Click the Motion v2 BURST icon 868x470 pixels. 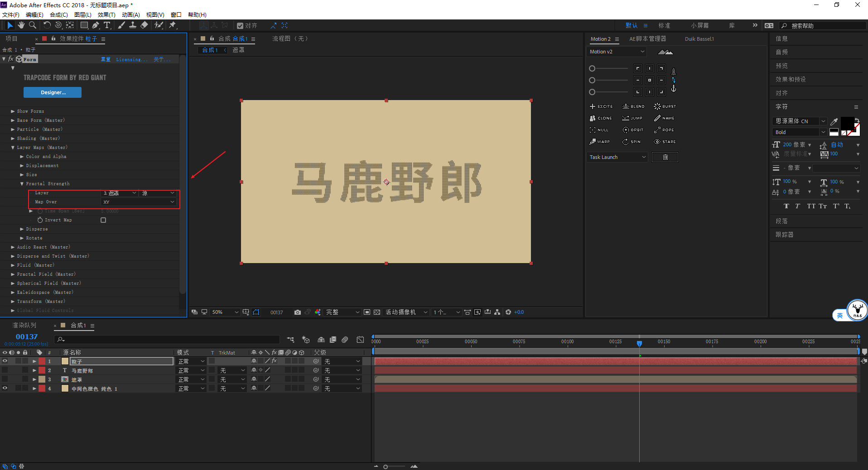point(665,106)
